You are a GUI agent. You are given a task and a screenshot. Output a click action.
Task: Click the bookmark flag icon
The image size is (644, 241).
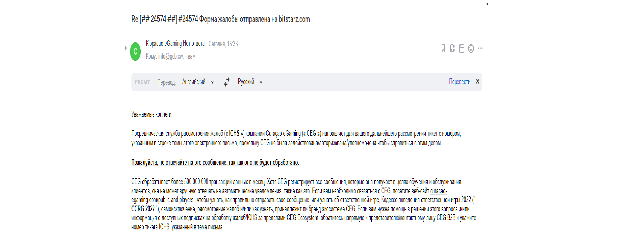tap(443, 48)
